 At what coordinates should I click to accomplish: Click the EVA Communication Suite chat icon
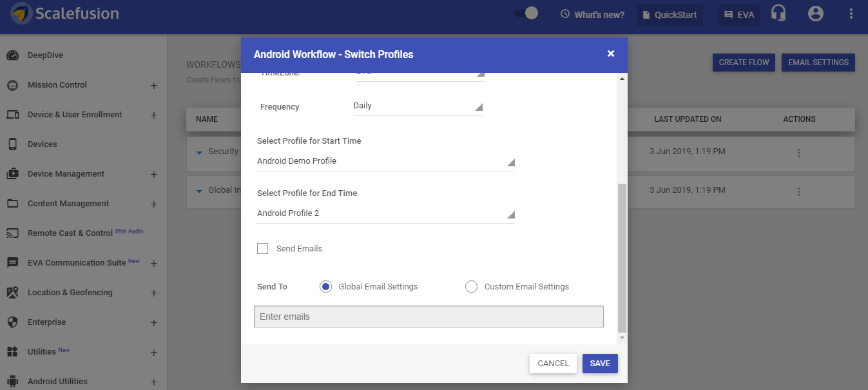(13, 263)
